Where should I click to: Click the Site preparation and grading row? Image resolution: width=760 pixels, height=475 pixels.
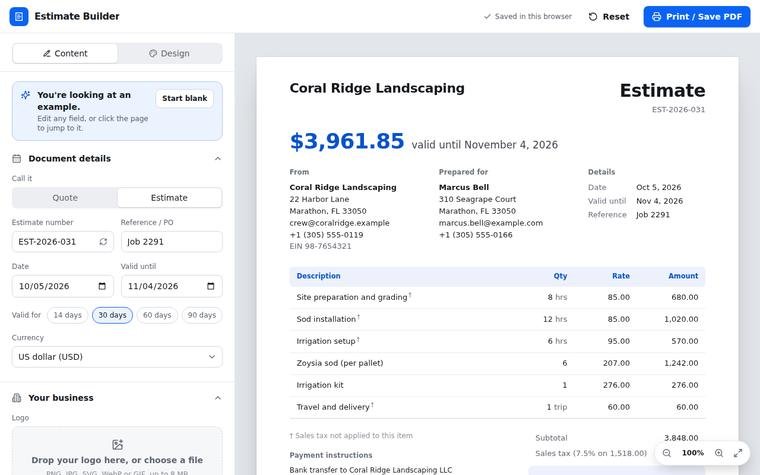coord(497,297)
